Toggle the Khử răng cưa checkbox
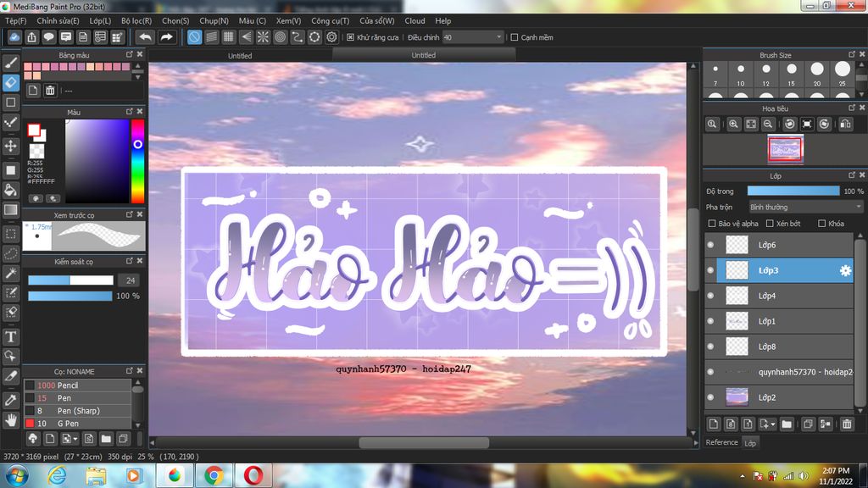The image size is (868, 488). [x=350, y=37]
